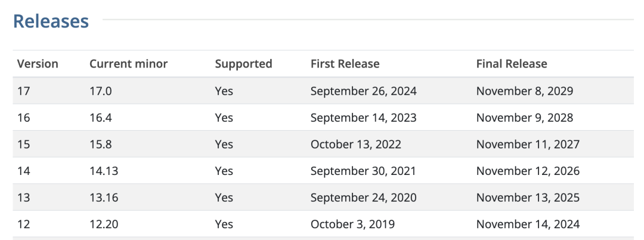
Task: Select the September 26, 2024 release date
Action: [x=363, y=91]
